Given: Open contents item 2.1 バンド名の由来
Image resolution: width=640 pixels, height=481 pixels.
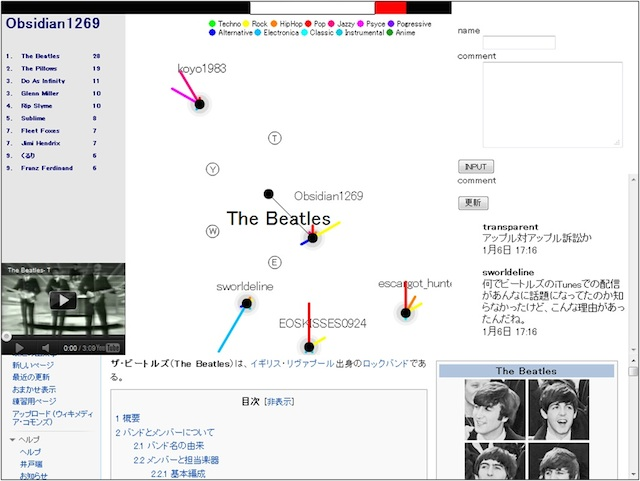Looking at the screenshot, I should point(169,446).
